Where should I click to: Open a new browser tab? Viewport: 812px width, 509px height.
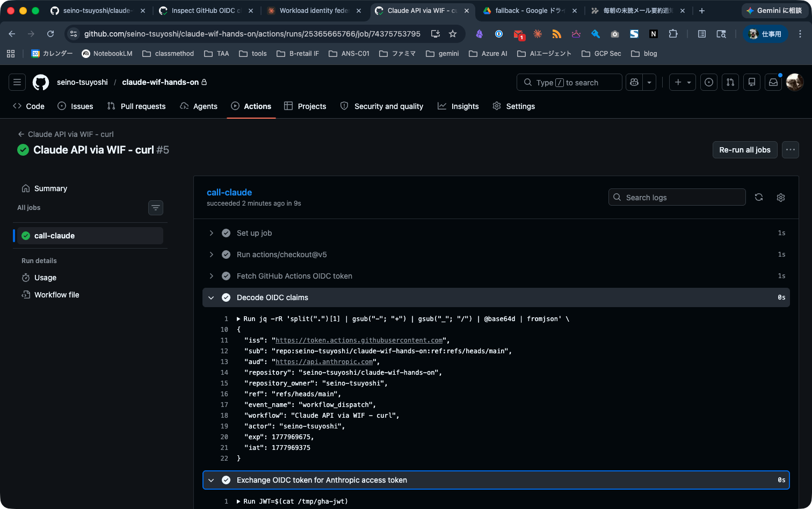[701, 11]
